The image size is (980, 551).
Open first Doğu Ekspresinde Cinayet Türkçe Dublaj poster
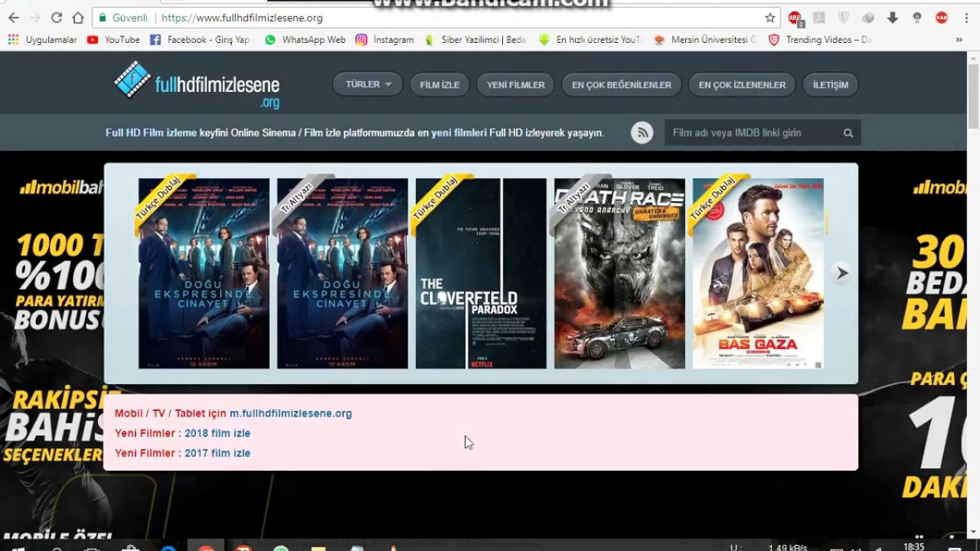[204, 273]
